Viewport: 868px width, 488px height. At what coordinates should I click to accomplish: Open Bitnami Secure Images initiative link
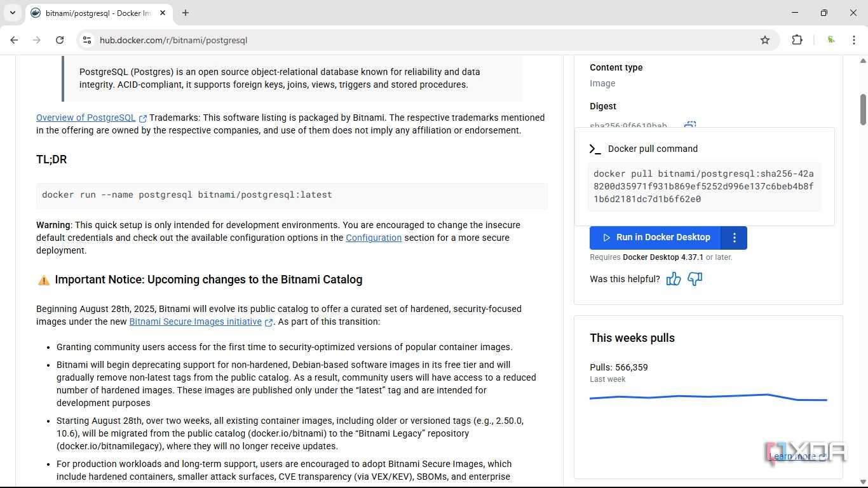[x=196, y=322]
